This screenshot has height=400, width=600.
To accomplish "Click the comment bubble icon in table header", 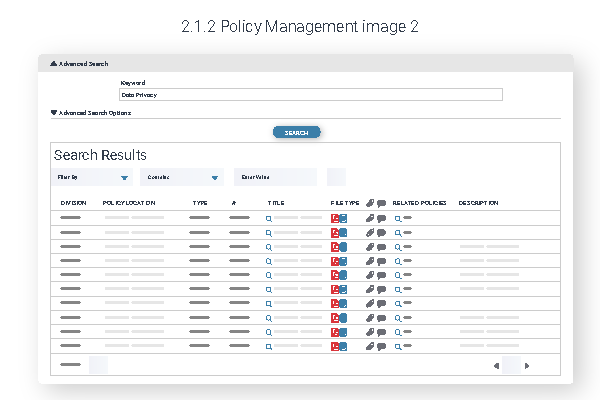I will coord(382,203).
